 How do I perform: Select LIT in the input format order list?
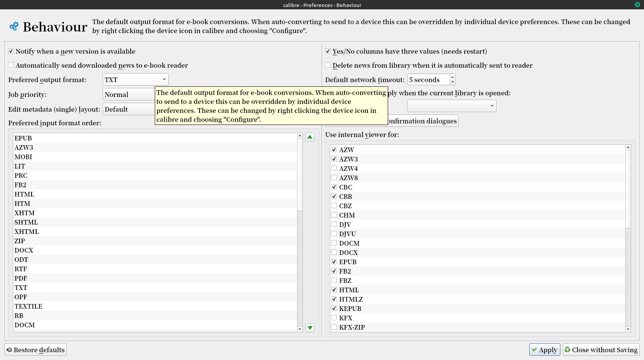155,166
